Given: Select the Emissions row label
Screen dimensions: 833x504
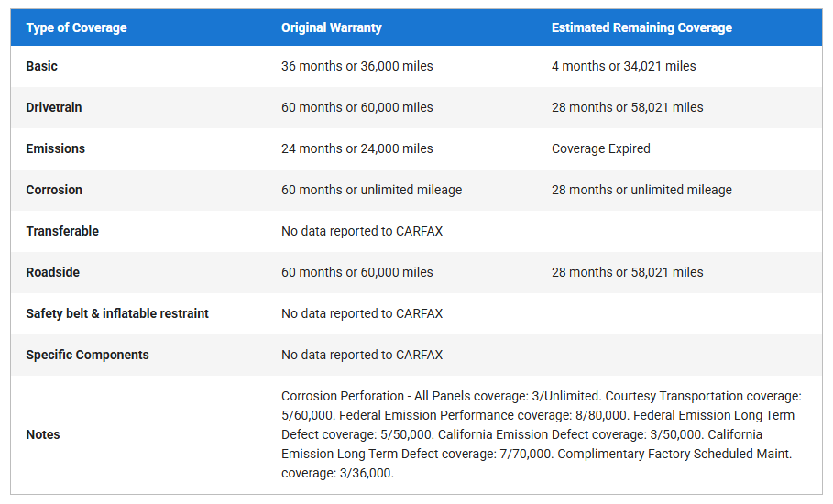Looking at the screenshot, I should pos(55,148).
